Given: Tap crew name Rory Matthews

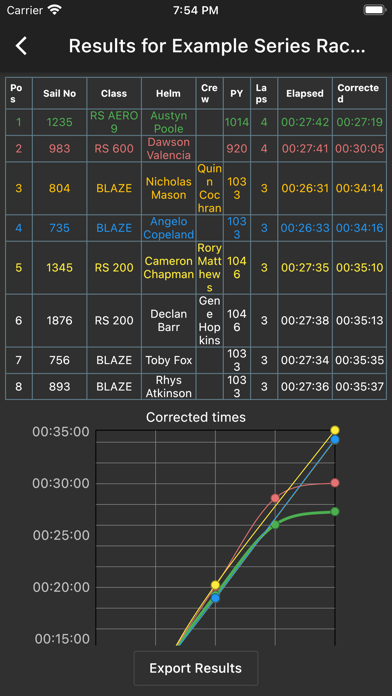Looking at the screenshot, I should tap(210, 268).
